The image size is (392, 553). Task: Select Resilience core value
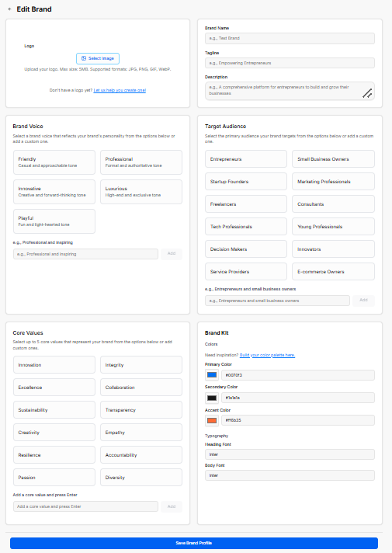[54, 455]
